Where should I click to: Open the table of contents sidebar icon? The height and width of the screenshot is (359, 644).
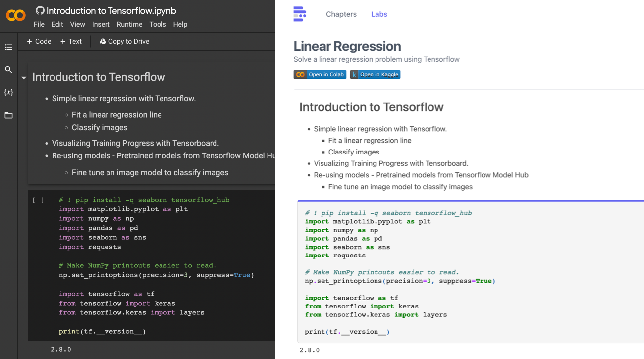pos(8,47)
